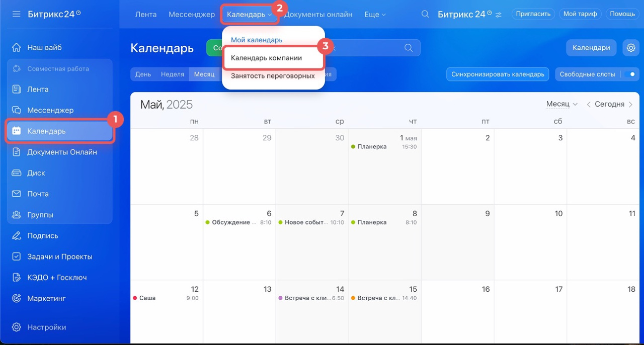Screen dimensions: 644x345
Task: Click the search magnifier in top bar
Action: pos(425,14)
